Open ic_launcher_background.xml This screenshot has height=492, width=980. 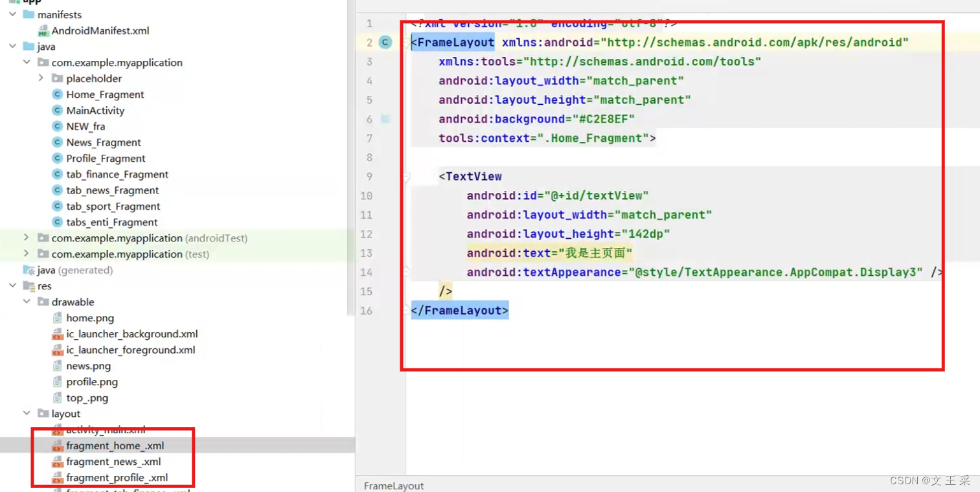coord(132,334)
